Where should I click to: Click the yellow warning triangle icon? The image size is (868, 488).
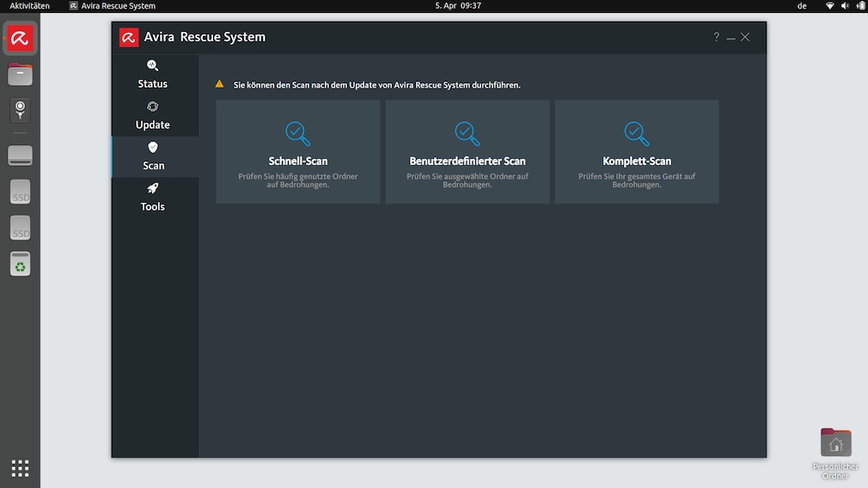(x=220, y=84)
